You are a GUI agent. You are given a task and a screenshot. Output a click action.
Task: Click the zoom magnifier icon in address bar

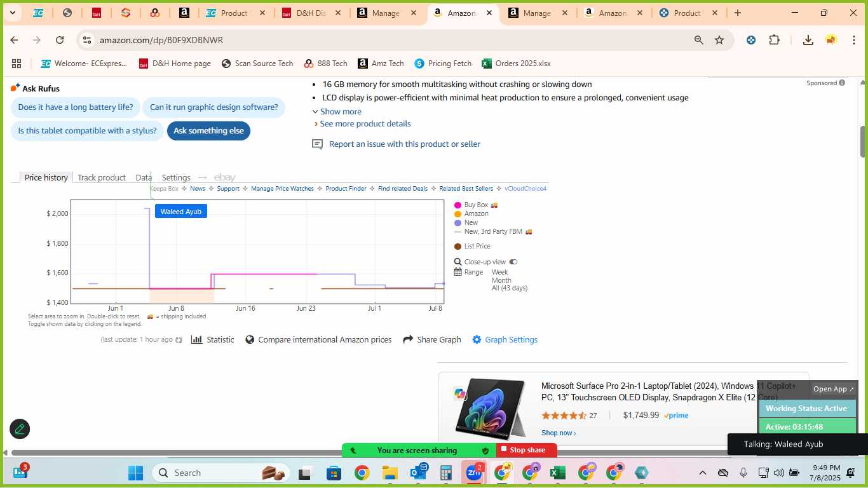pos(699,40)
